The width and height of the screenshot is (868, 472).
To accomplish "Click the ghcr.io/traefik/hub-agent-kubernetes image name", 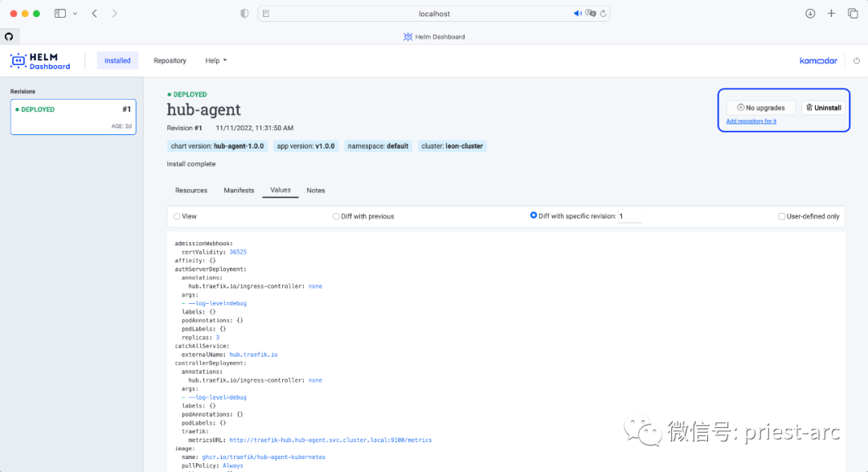I will coord(264,457).
